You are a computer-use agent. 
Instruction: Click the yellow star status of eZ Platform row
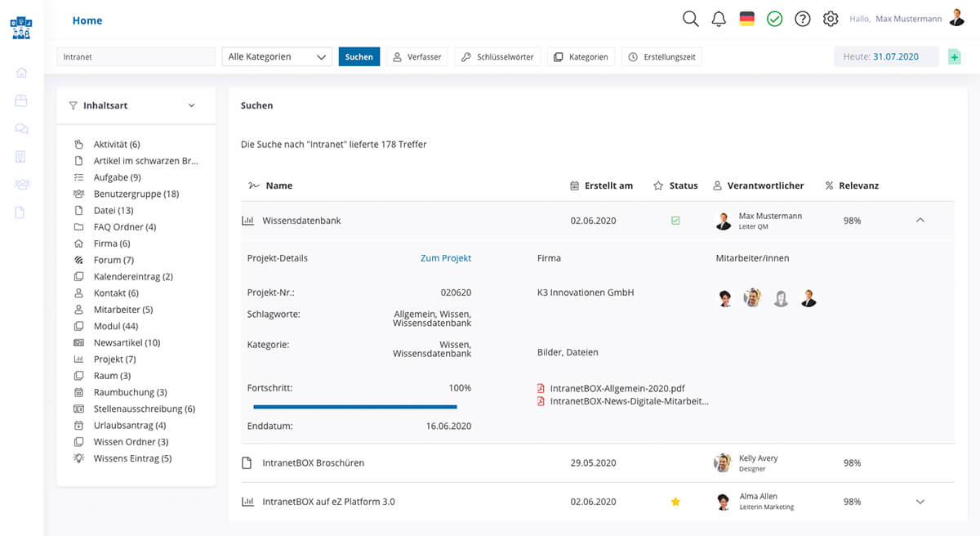click(x=675, y=502)
